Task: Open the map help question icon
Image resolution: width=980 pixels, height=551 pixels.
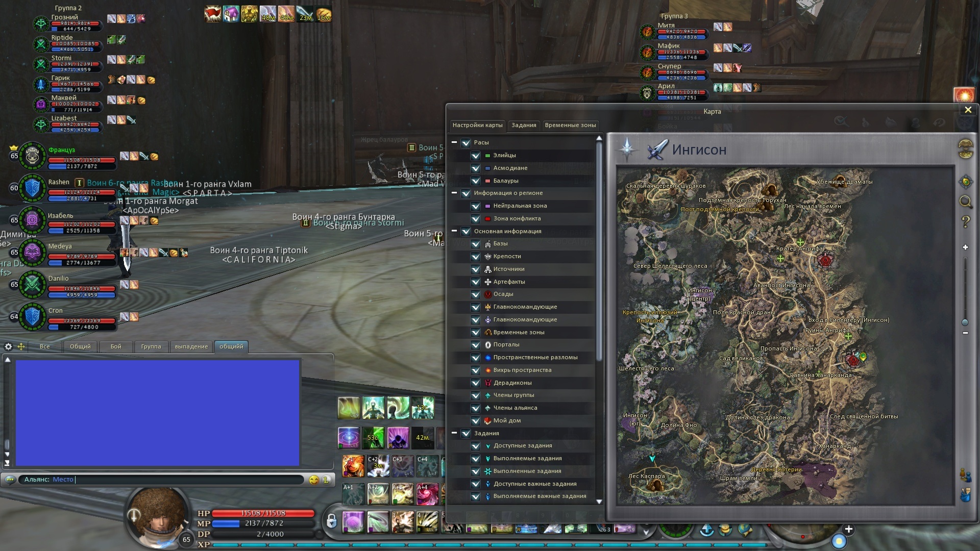Action: point(965,222)
